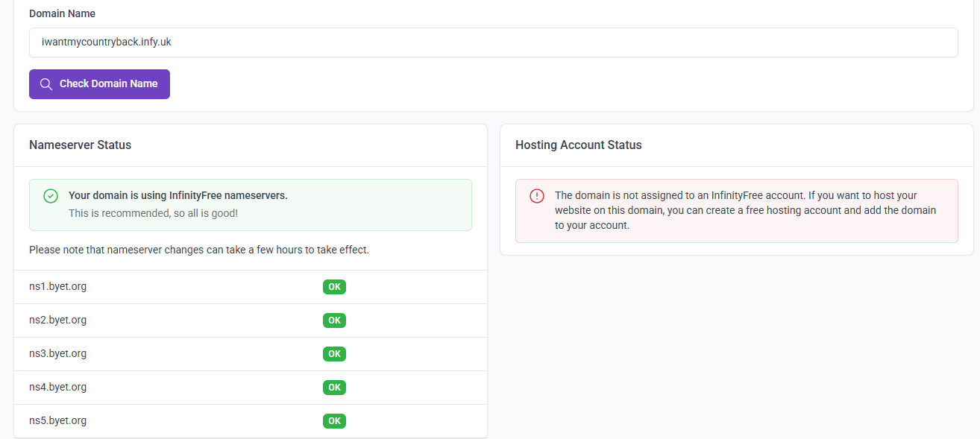
Task: Select the ns3.byet.org nameserver entry
Action: [58, 353]
